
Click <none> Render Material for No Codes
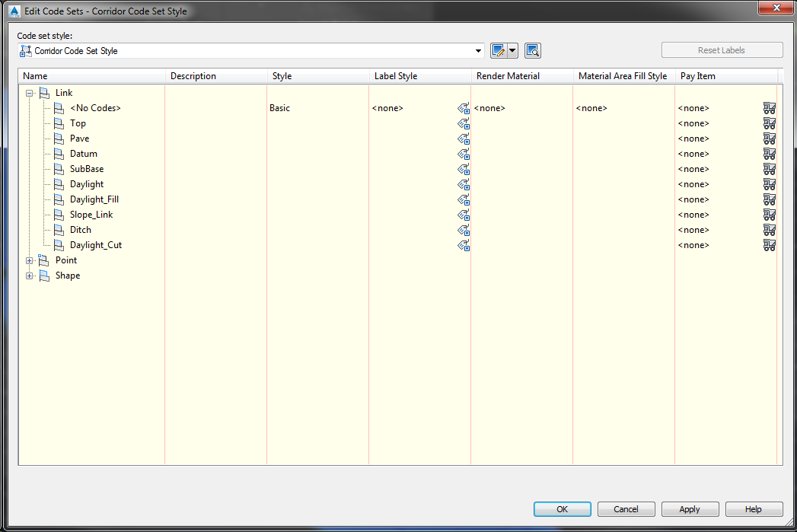click(489, 108)
